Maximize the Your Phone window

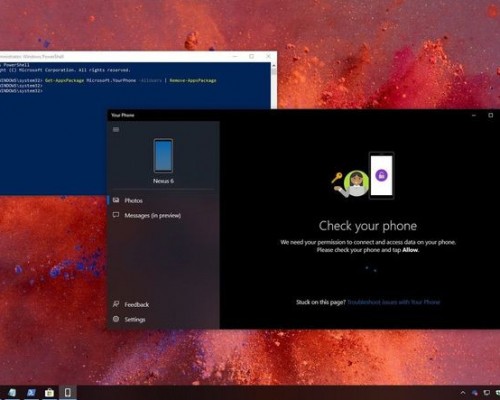pos(491,115)
